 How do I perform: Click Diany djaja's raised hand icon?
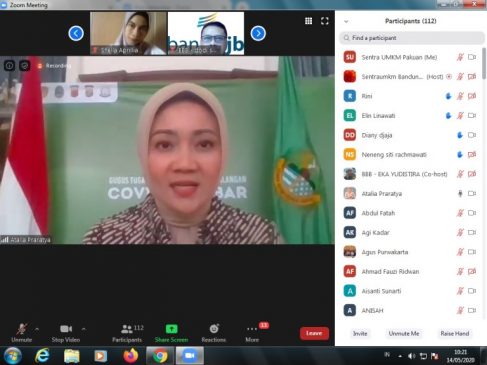tap(460, 135)
